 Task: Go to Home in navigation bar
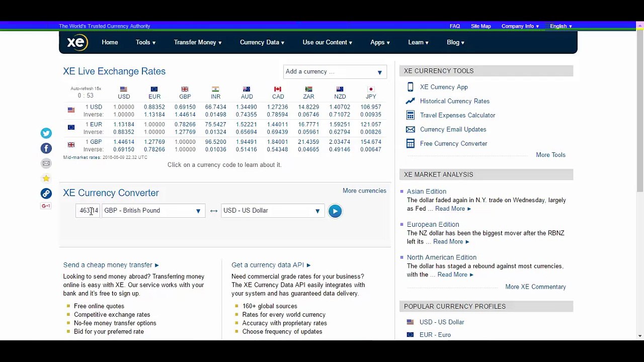point(110,42)
